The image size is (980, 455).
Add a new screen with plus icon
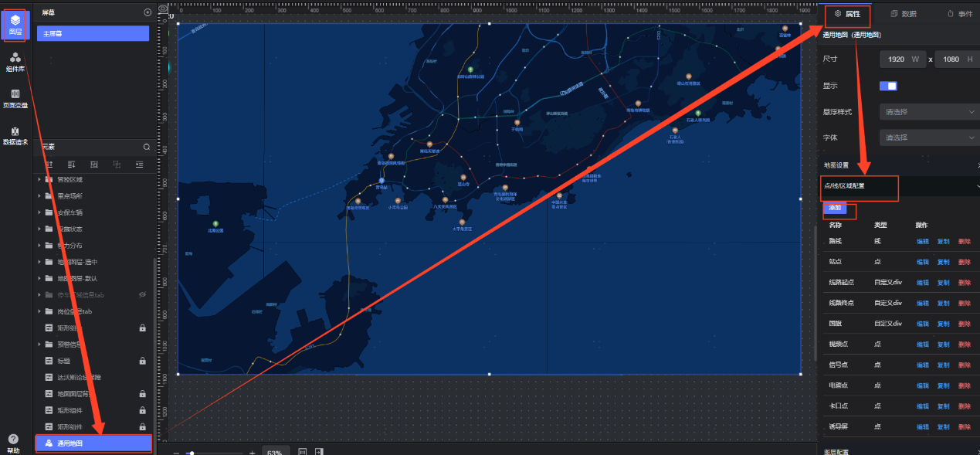(148, 12)
